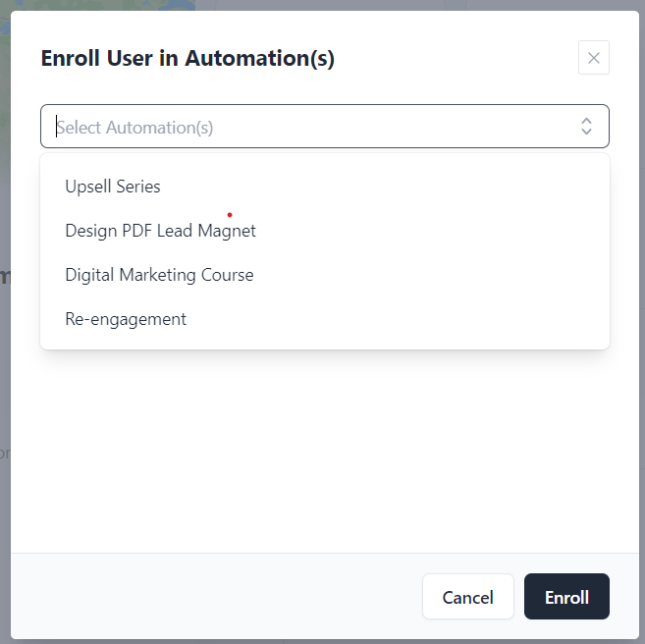The height and width of the screenshot is (644, 645).
Task: Pick the lead magnet automation entry
Action: tap(160, 231)
